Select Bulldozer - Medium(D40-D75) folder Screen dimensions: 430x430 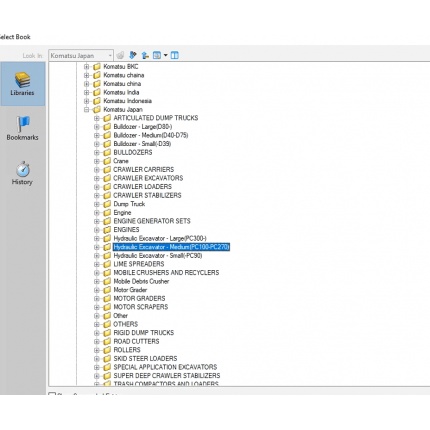coord(151,135)
